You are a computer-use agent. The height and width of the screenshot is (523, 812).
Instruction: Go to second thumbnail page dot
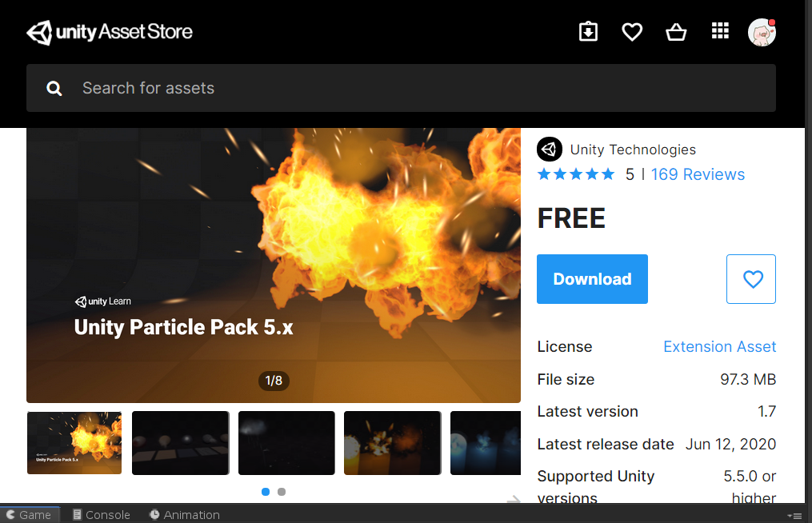pyautogui.click(x=281, y=492)
